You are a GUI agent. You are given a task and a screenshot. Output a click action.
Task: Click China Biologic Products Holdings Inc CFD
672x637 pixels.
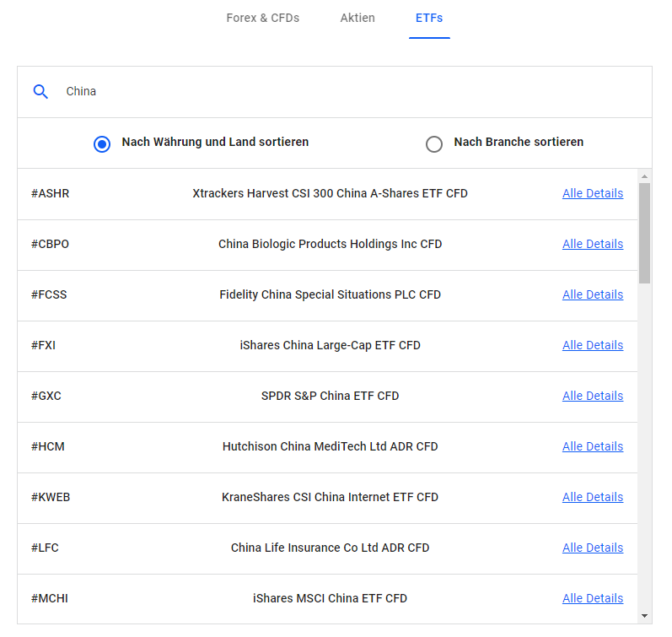(x=330, y=244)
